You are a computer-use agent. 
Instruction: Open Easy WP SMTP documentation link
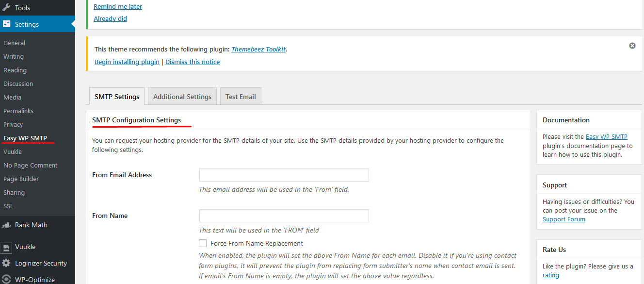607,137
